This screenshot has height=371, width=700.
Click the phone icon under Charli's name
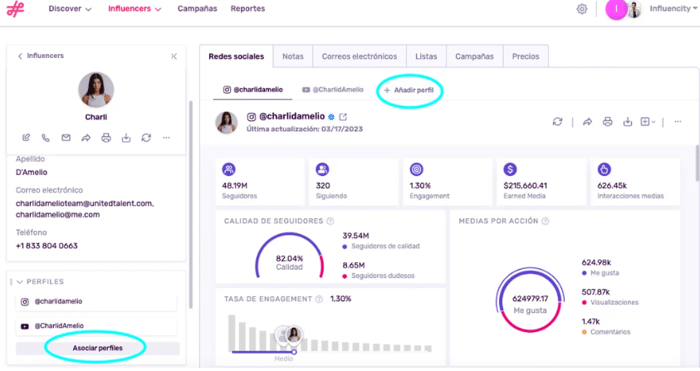coord(46,138)
